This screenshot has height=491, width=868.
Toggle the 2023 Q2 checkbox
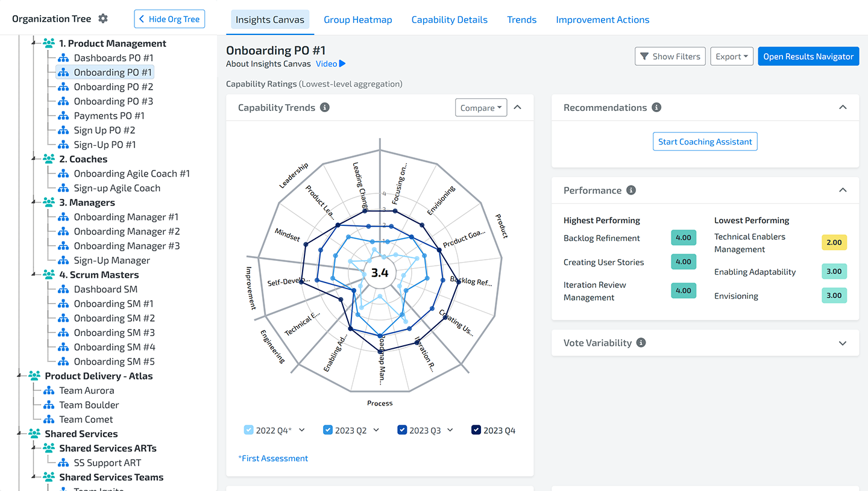pyautogui.click(x=328, y=430)
